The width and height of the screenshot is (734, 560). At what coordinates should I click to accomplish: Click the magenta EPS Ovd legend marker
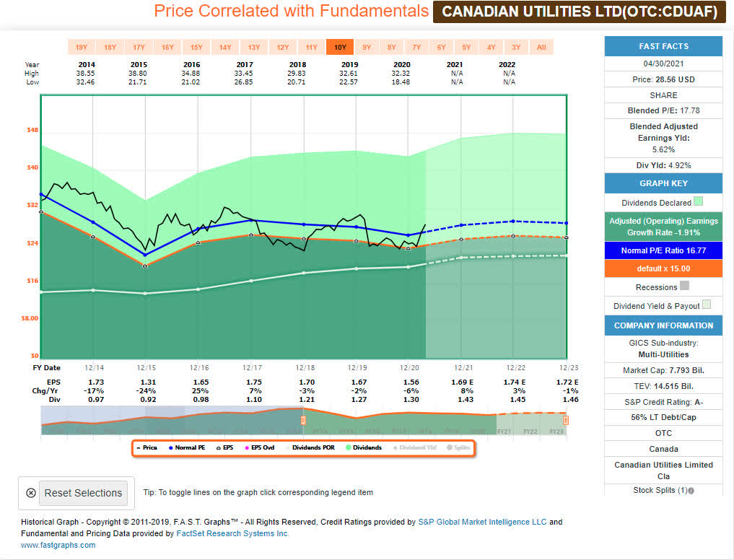coord(248,447)
